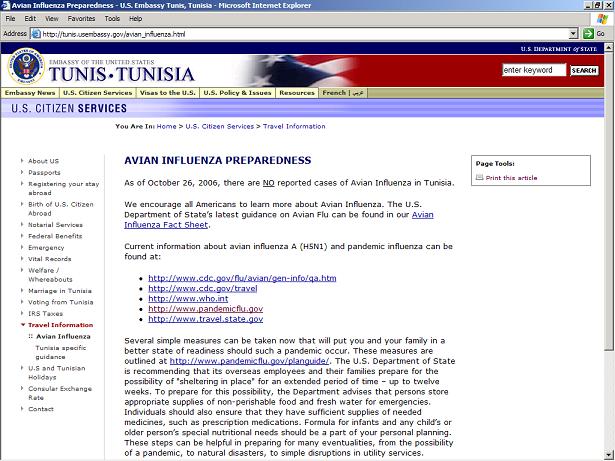Viewport: 615px width, 461px height.
Task: Open the pandemicflu.gov/planguide link
Action: 249,361
